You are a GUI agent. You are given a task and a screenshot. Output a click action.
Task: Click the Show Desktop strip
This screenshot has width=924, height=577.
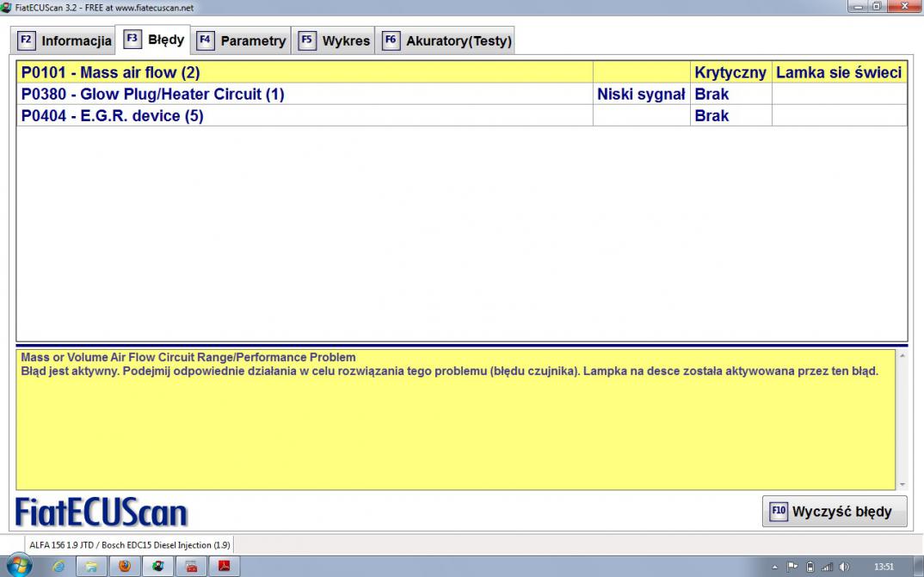tap(918, 567)
